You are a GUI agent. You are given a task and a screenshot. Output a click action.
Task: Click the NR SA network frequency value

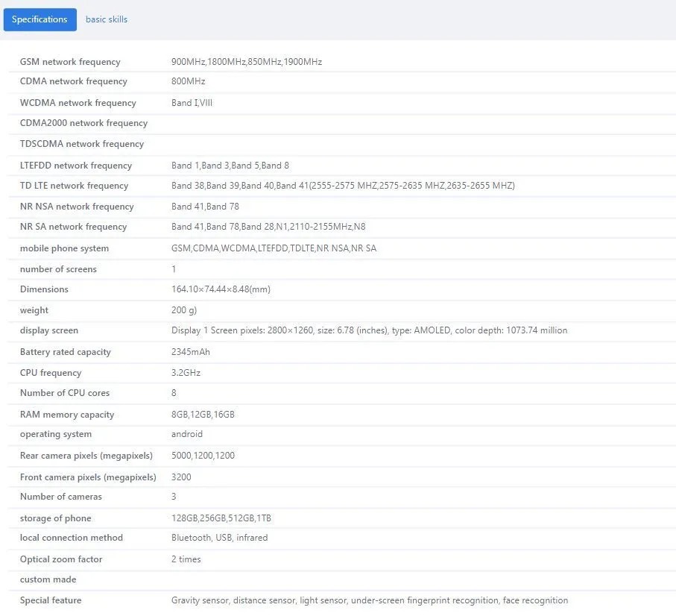pyautogui.click(x=268, y=227)
